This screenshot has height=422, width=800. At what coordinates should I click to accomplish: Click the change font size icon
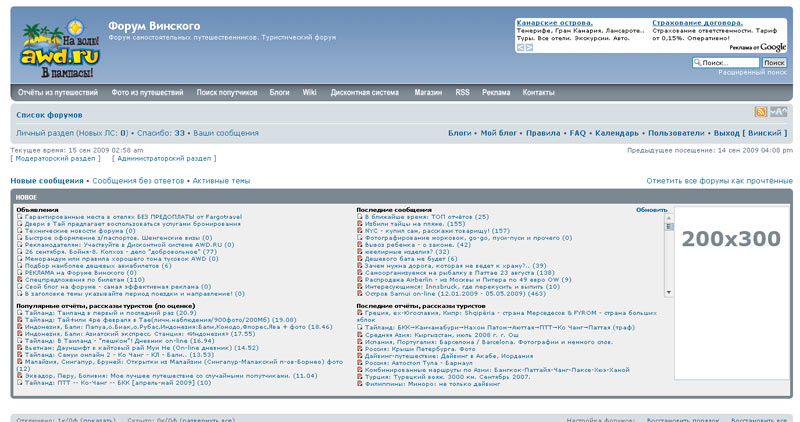point(779,112)
